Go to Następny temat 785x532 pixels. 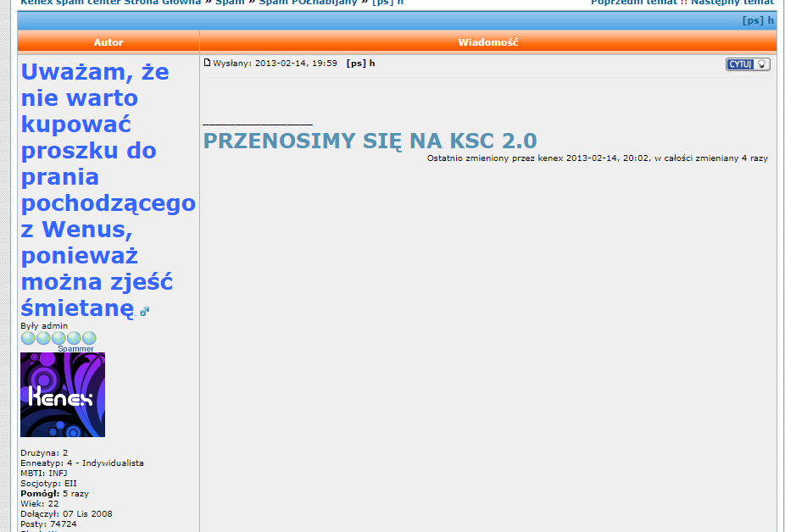pos(732,3)
